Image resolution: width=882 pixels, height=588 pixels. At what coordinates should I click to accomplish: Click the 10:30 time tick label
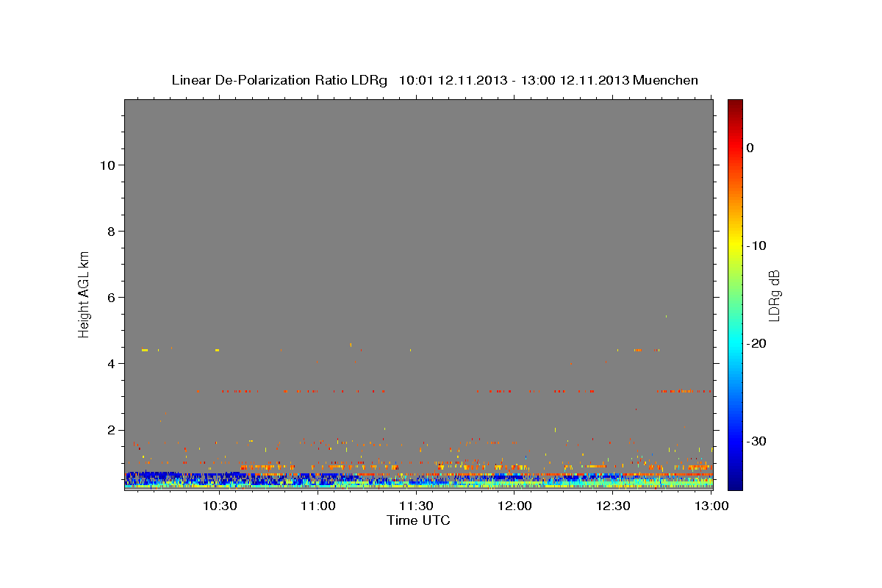(x=219, y=506)
